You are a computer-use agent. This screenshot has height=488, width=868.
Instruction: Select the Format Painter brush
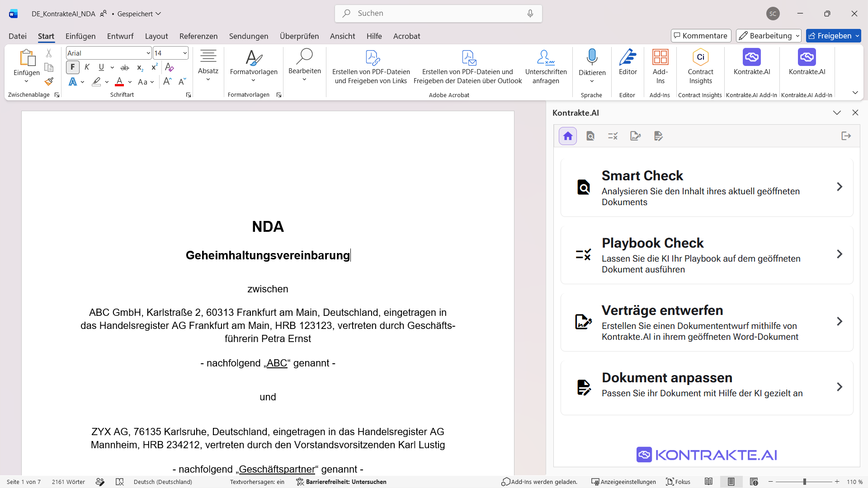tap(49, 82)
